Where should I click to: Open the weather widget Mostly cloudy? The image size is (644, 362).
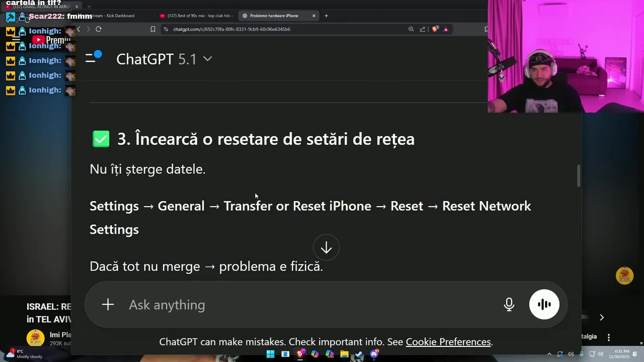(24, 354)
